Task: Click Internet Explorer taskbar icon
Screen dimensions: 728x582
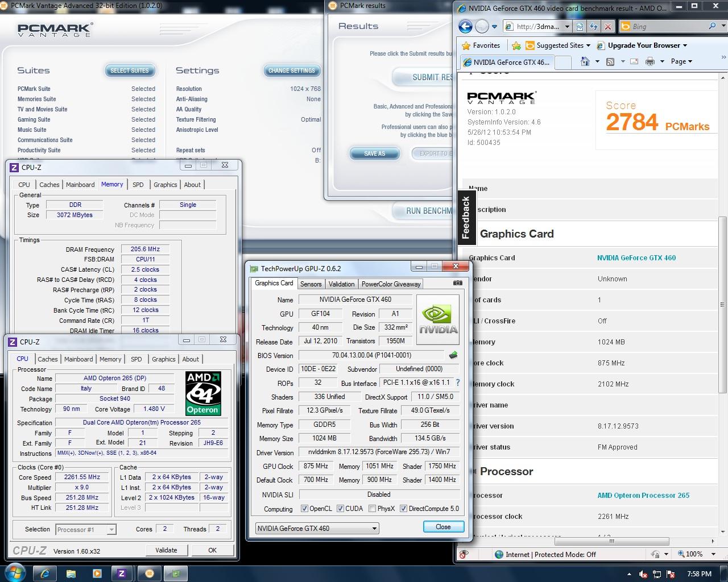Action: [x=45, y=573]
